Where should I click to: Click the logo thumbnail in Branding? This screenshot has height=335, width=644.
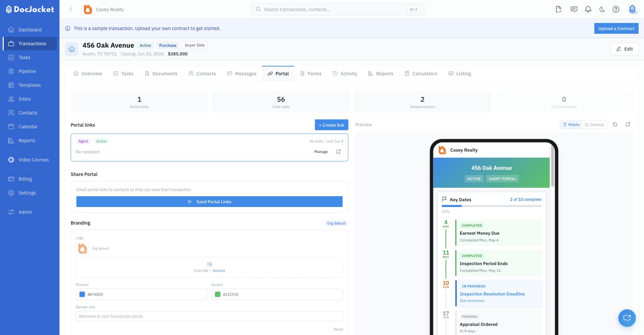[82, 248]
